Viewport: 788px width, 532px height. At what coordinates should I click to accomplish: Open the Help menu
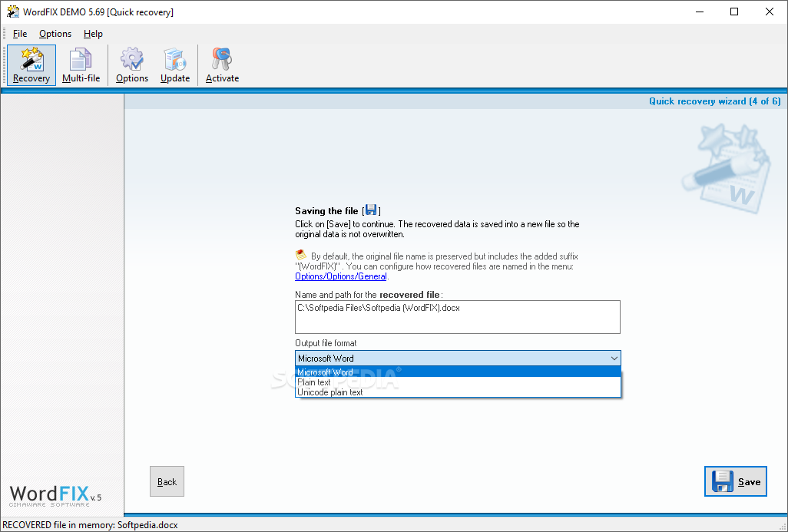(93, 34)
